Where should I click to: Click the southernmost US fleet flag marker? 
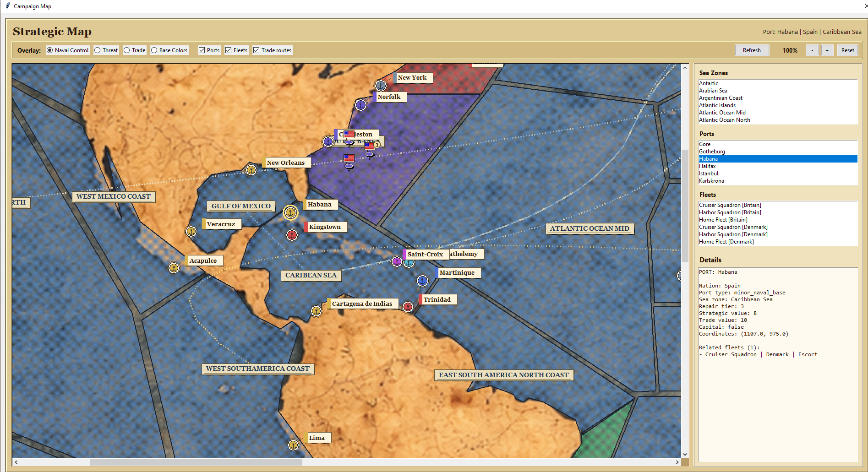pyautogui.click(x=349, y=158)
